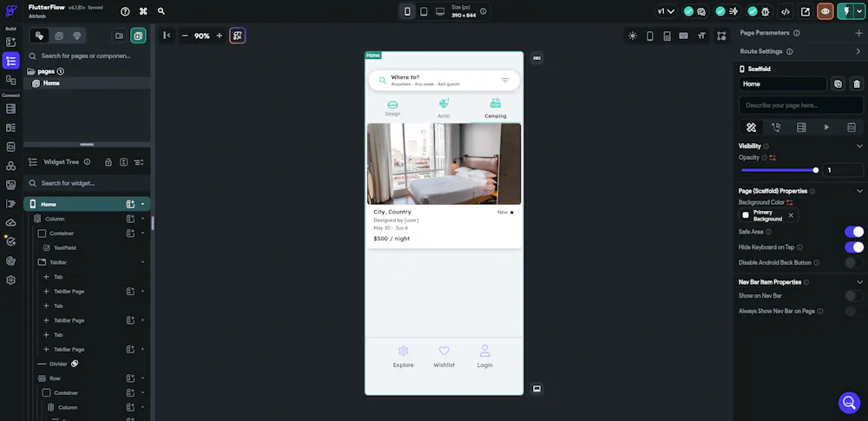868x421 pixels.
Task: Add a Page Parameter with plus icon
Action: (858, 33)
